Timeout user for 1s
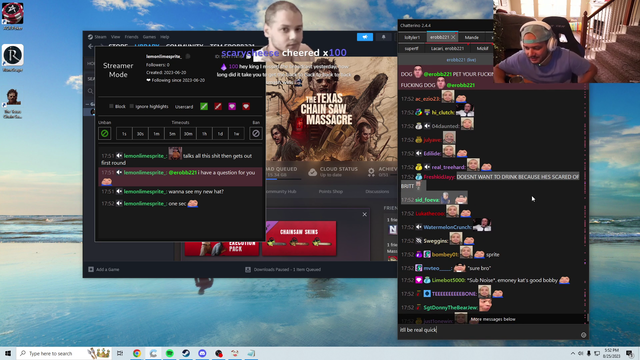 (x=124, y=133)
